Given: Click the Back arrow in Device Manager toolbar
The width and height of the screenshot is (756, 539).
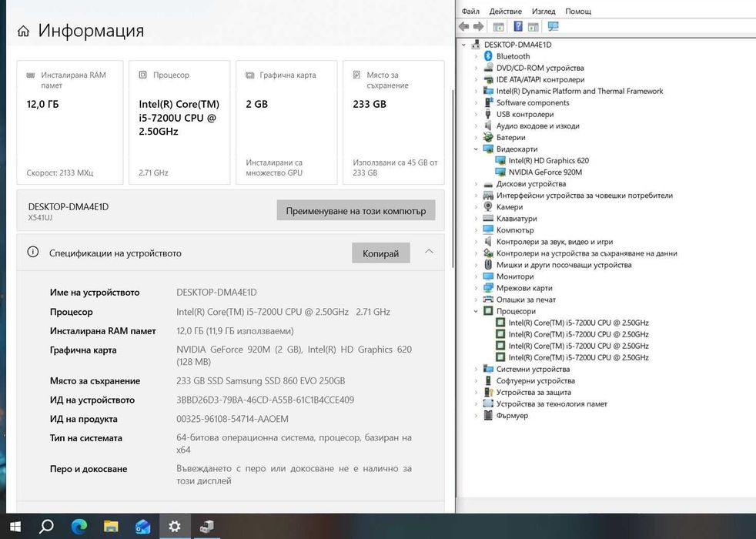Looking at the screenshot, I should [463, 26].
